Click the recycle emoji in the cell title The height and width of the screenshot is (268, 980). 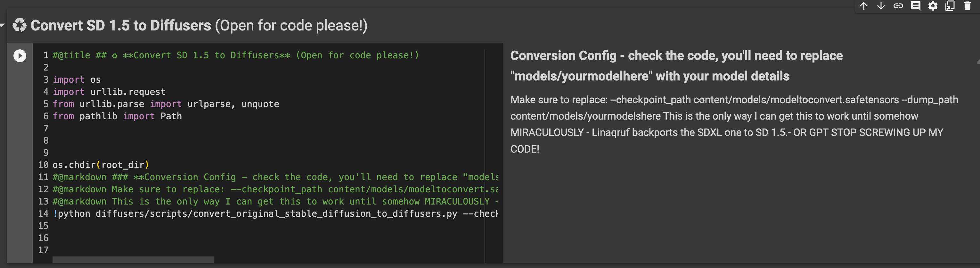(x=20, y=26)
